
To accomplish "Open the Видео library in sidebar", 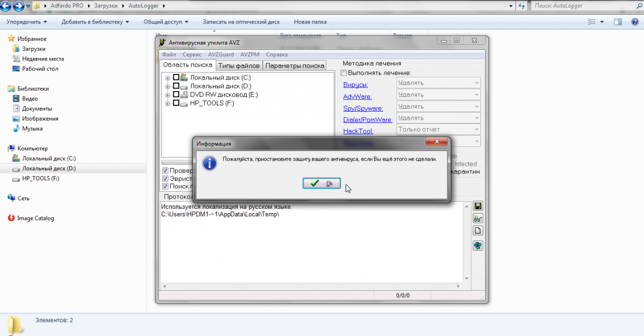I will pos(26,99).
